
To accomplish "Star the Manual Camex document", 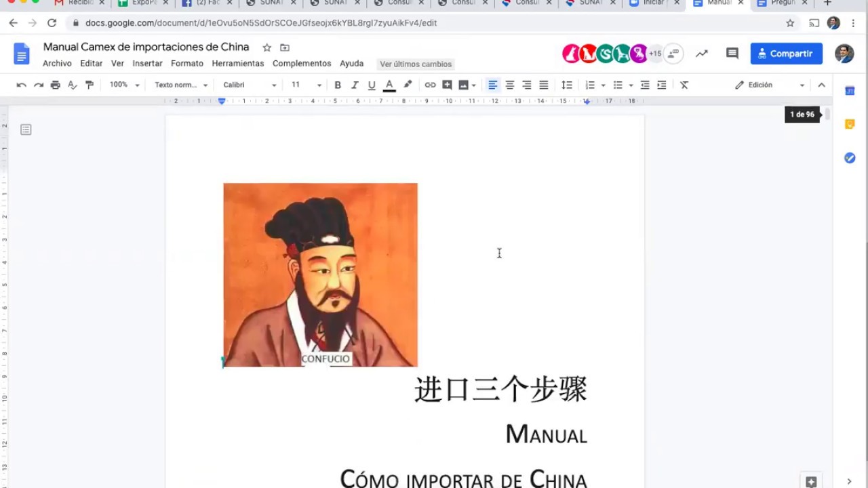I will click(x=267, y=47).
